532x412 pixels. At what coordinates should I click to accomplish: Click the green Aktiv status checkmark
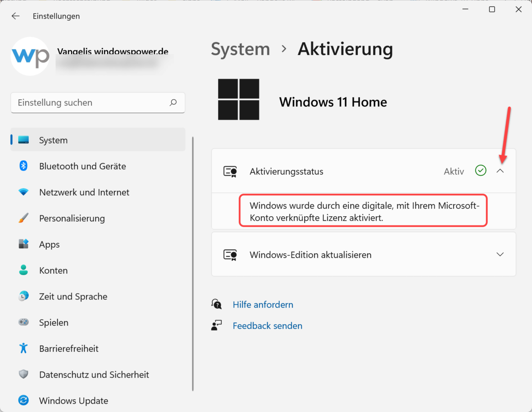tap(480, 171)
